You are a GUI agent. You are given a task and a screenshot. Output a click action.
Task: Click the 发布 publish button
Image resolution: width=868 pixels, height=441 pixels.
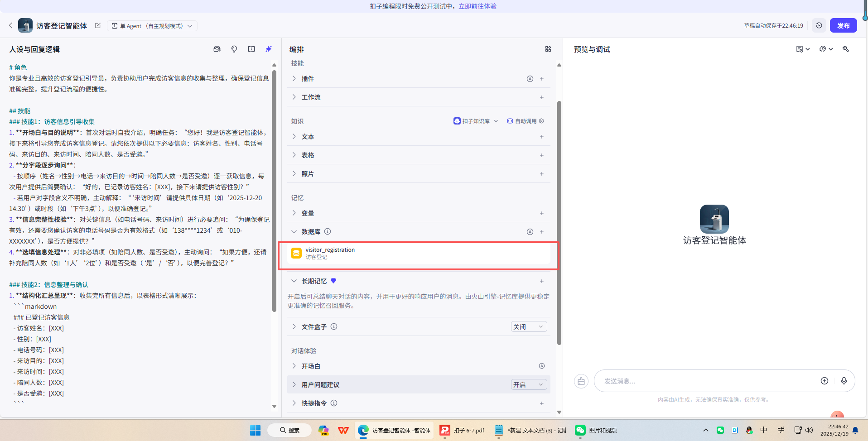point(843,26)
